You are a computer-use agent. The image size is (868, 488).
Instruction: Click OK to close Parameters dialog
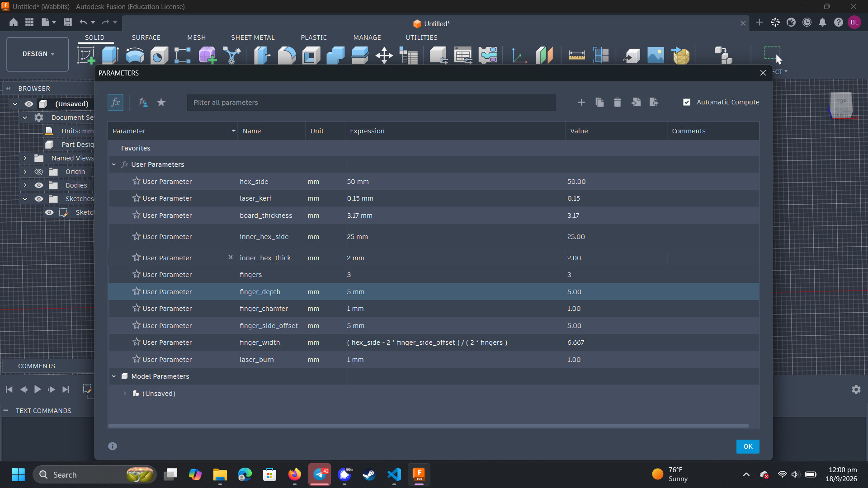tap(748, 446)
